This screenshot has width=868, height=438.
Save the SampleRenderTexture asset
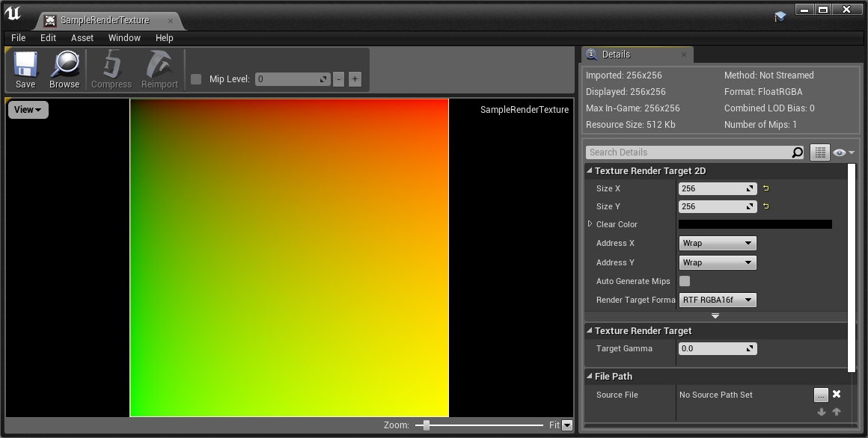click(25, 70)
